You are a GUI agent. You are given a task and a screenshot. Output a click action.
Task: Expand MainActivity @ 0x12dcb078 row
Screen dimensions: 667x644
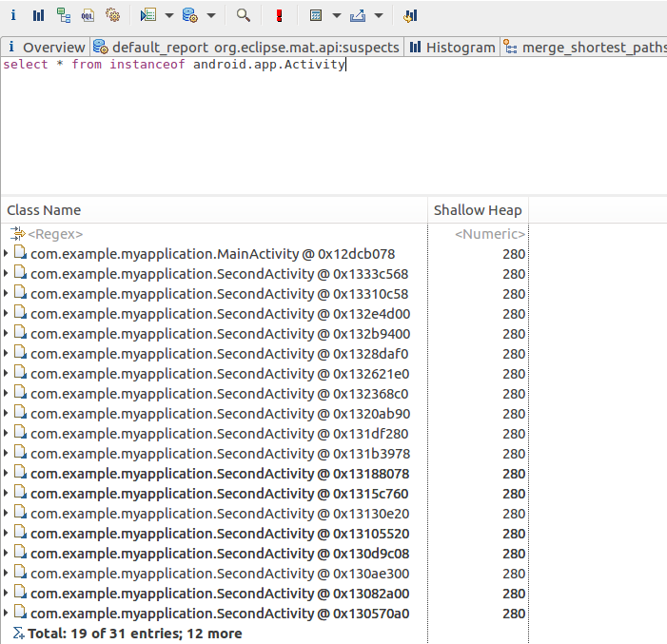click(x=6, y=254)
